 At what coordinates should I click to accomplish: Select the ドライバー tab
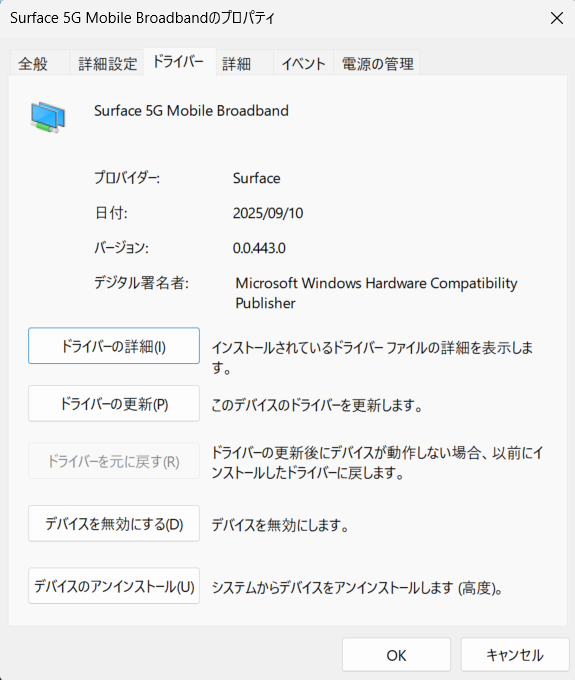179,62
